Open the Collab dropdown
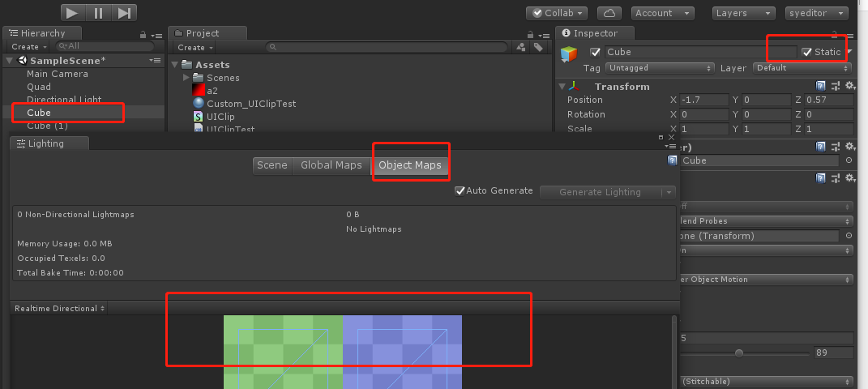 tap(557, 13)
